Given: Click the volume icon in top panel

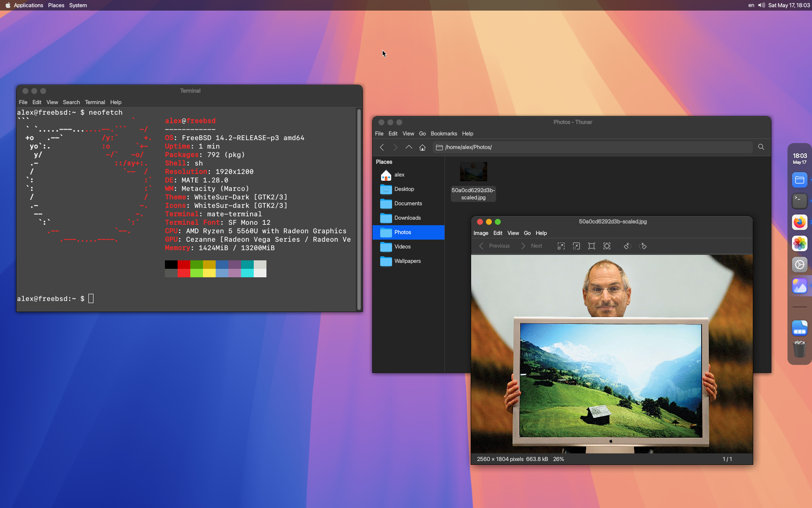Looking at the screenshot, I should tap(761, 6).
